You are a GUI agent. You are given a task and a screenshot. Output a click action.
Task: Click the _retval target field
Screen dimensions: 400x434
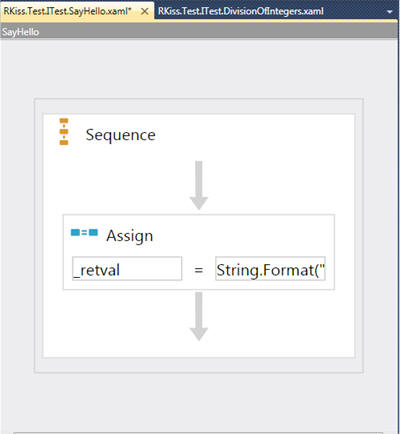(x=127, y=268)
